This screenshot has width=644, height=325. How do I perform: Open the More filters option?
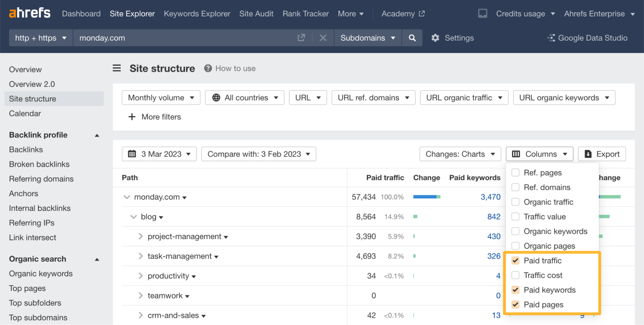coord(154,117)
